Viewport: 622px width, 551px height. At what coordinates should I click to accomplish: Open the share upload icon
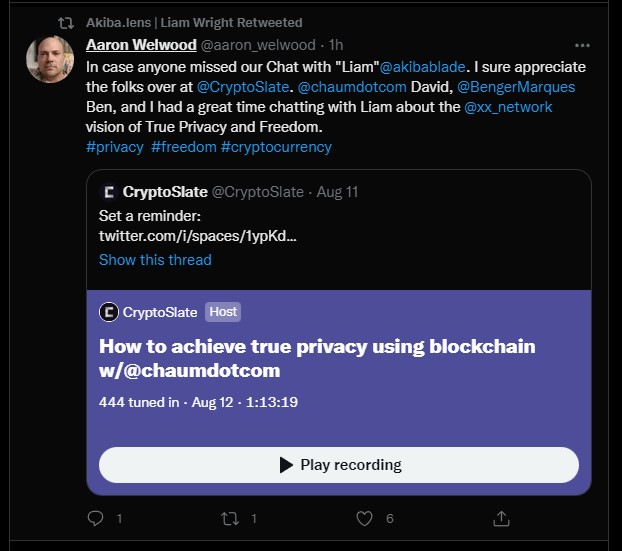click(x=501, y=518)
